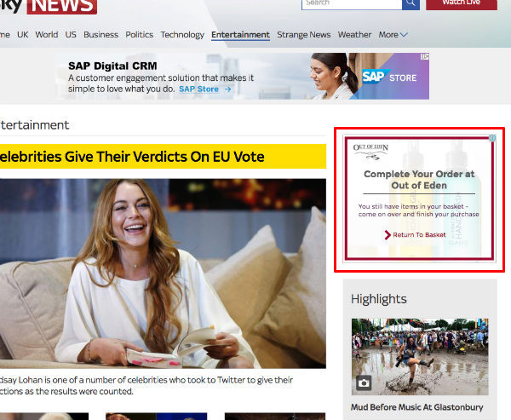The image size is (511, 420).
Task: Open the Strange News section
Action: 304,35
